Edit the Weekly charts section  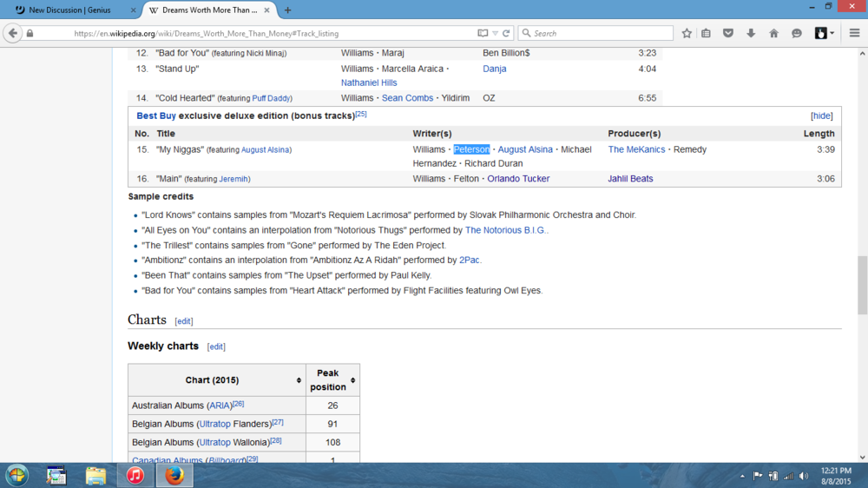216,346
